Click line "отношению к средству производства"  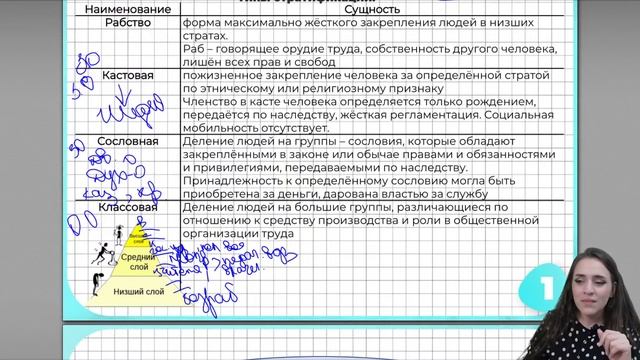pos(361,220)
